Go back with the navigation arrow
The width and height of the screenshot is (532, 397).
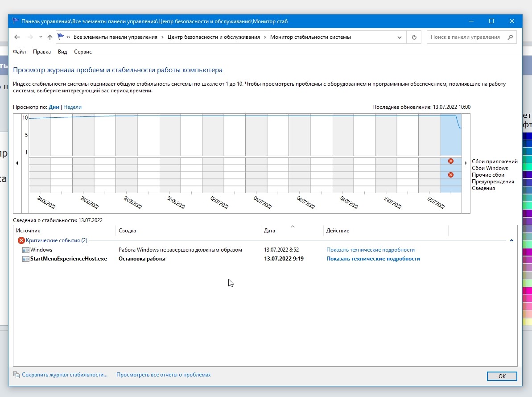pos(17,37)
